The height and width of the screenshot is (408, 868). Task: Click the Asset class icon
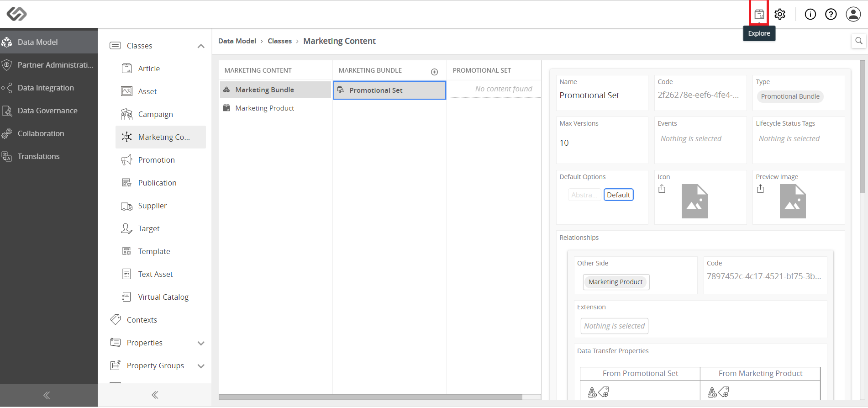pos(126,91)
